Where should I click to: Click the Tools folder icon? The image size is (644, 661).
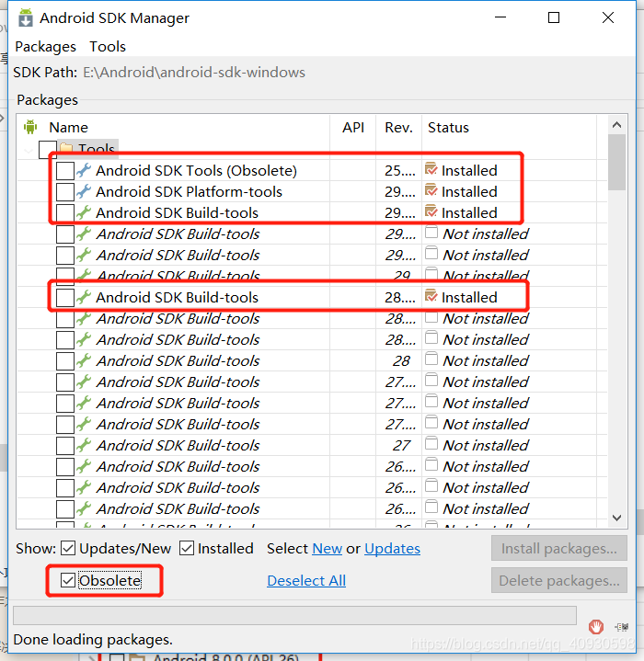click(x=66, y=148)
